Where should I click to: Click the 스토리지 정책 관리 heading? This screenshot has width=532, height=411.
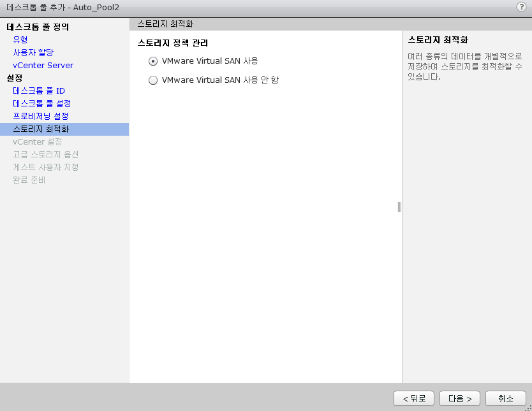173,43
